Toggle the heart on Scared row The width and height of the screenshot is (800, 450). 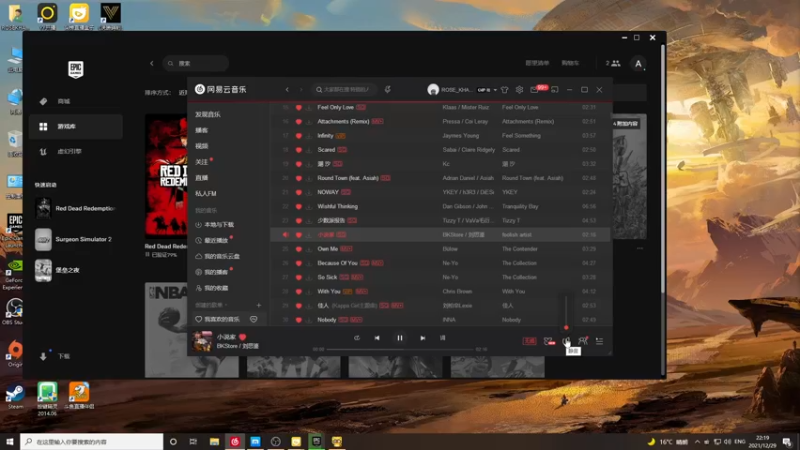pyautogui.click(x=299, y=150)
